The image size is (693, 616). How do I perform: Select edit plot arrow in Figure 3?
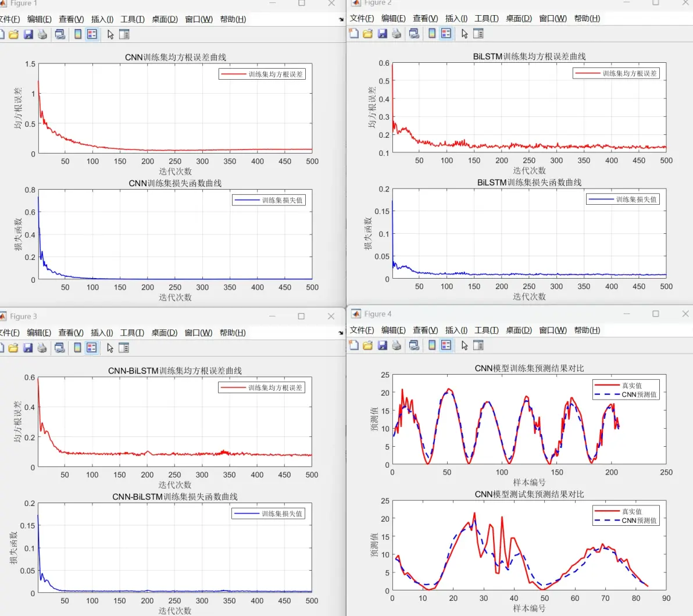(x=110, y=348)
